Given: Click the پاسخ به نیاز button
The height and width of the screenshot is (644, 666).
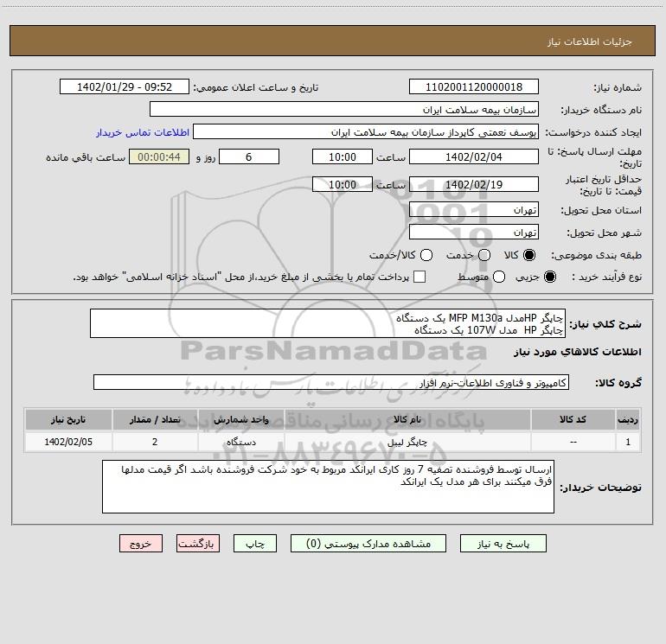Looking at the screenshot, I should [503, 544].
